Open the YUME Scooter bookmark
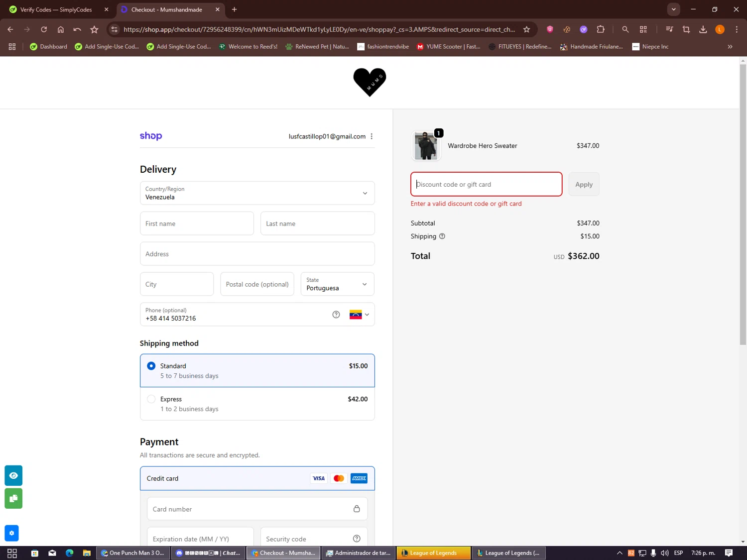 [449, 47]
